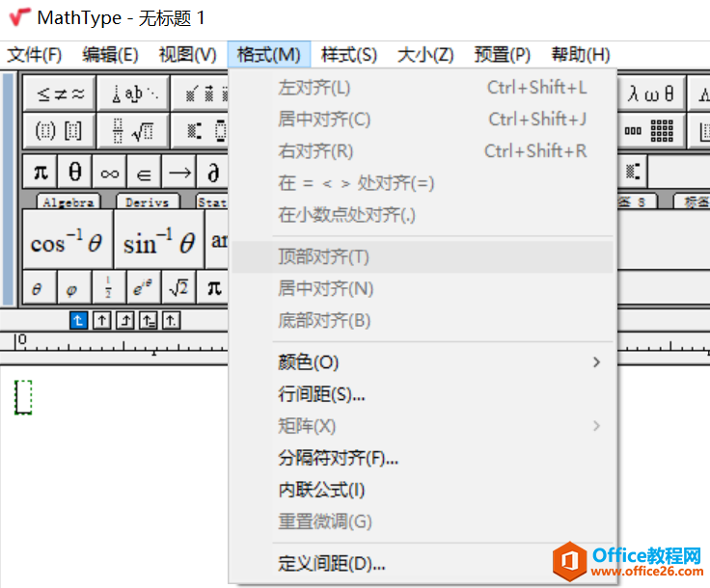
Task: Select 居中对齐(N) menu entry
Action: pos(423,288)
